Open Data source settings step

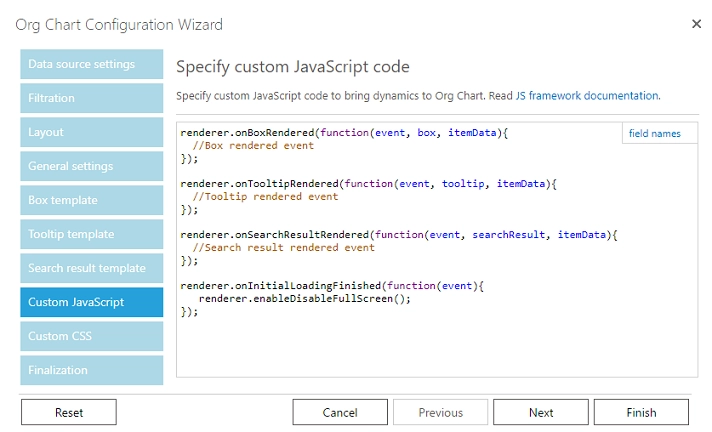(x=92, y=64)
